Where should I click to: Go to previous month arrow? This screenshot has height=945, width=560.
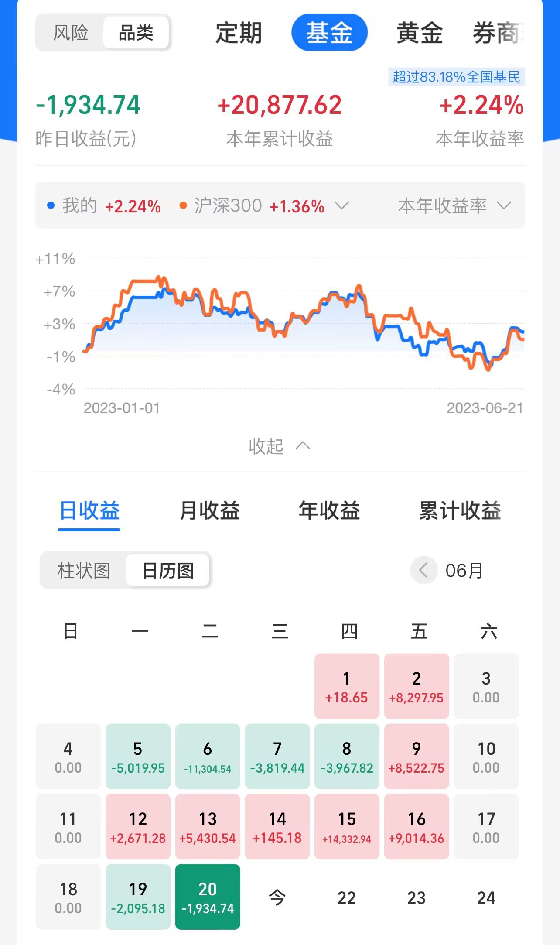[423, 570]
